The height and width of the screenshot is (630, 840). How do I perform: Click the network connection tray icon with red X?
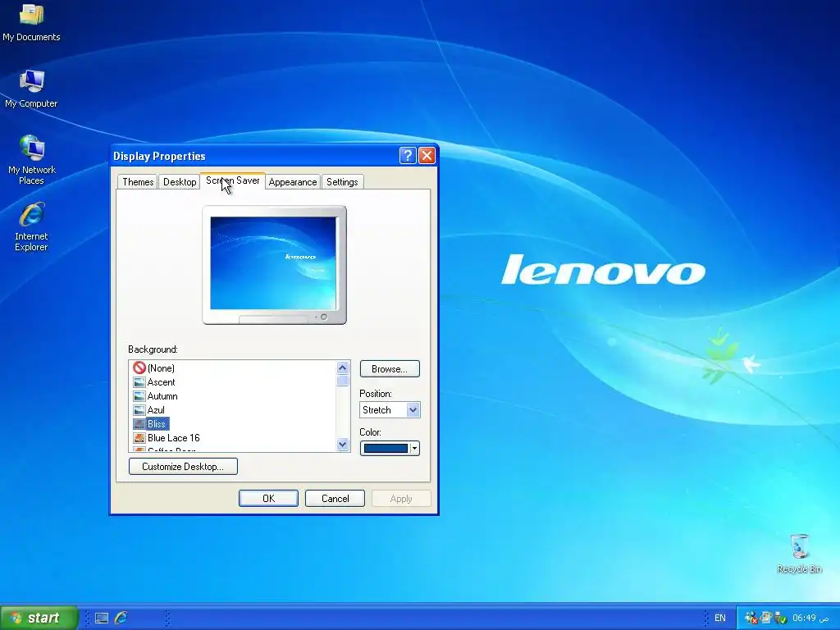coord(751,618)
